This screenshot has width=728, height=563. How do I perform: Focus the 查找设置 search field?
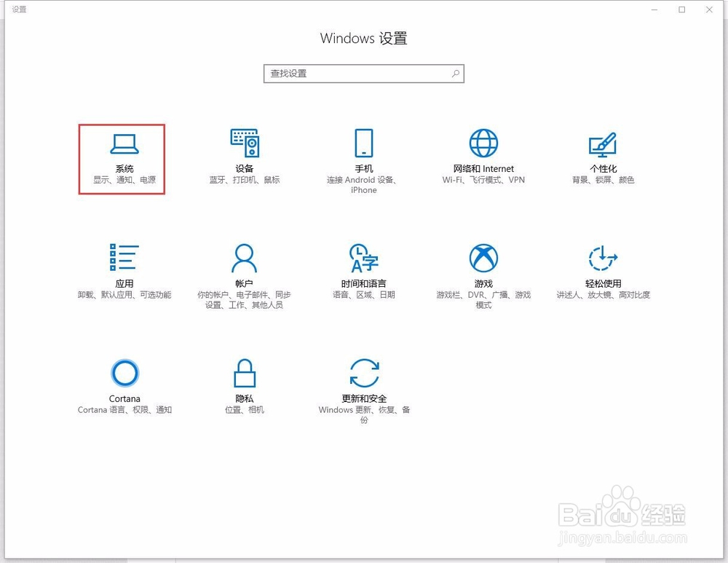point(364,74)
